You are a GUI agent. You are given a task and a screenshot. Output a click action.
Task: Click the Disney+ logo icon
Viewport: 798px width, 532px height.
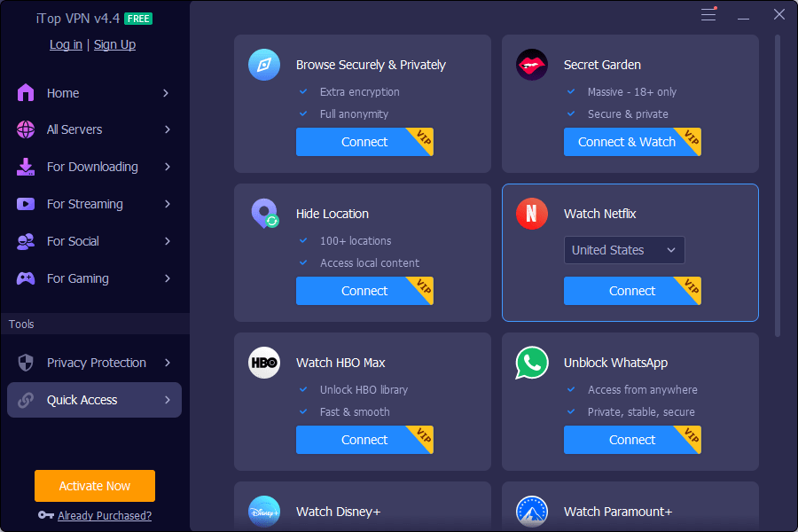pos(264,511)
